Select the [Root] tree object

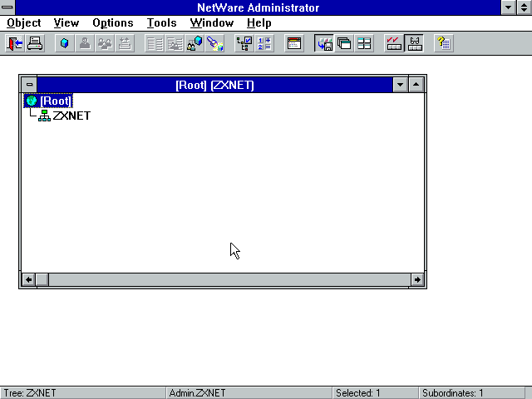click(x=48, y=101)
